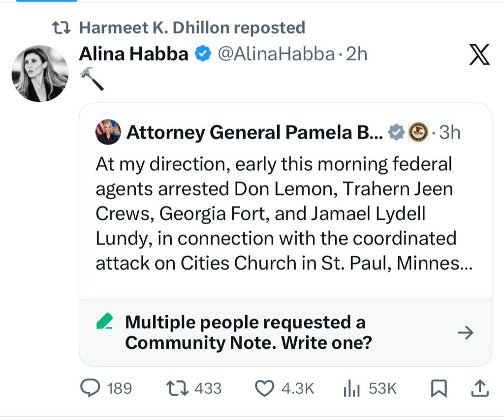Click the Alina Habba display name
This screenshot has width=504, height=420.
[133, 54]
